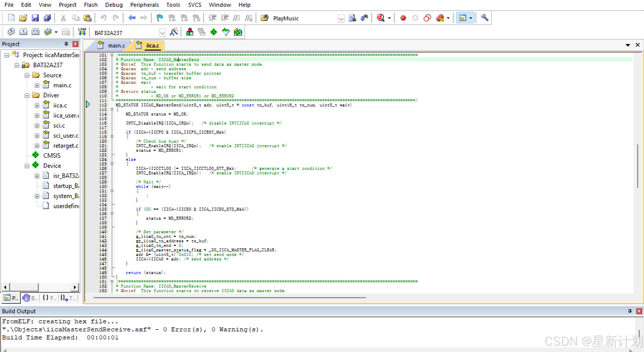Click the Build target icon
Image resolution: width=644 pixels, height=352 pixels.
(x=23, y=32)
